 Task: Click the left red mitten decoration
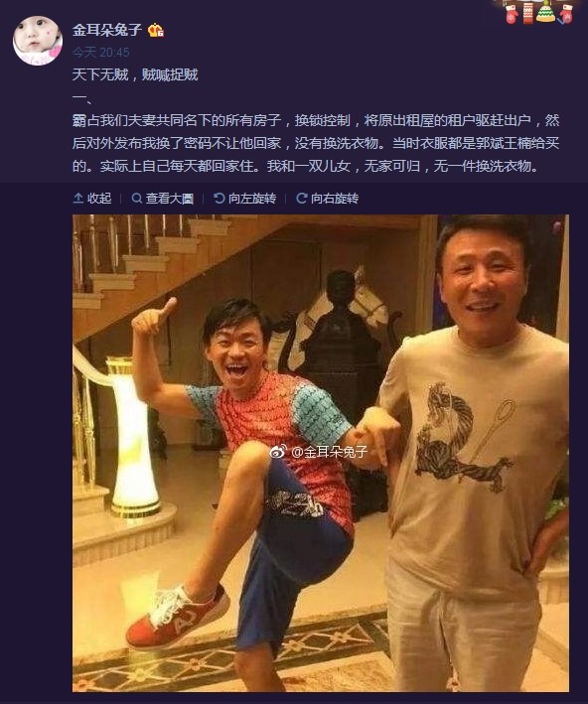point(512,14)
